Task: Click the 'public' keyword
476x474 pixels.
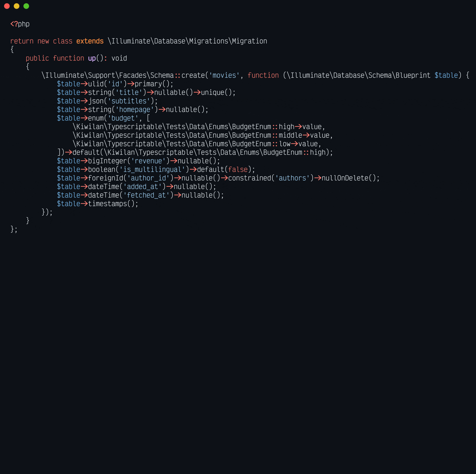Action: (x=37, y=58)
